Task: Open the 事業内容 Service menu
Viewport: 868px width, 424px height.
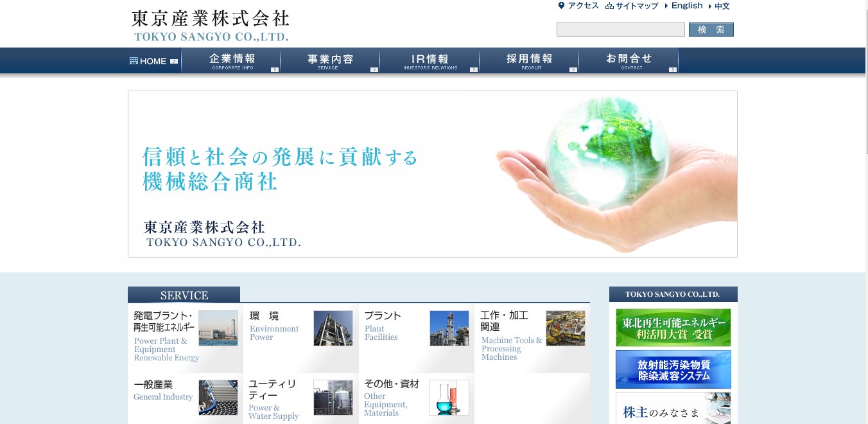Action: click(330, 61)
